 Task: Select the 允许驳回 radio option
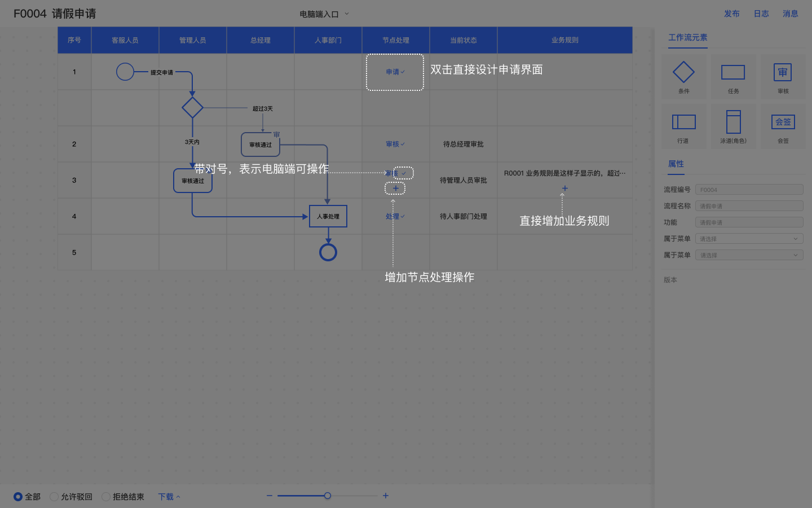pos(54,497)
